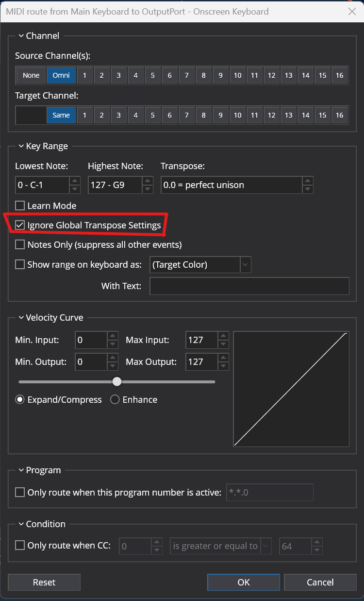Click the Transpose up arrow
This screenshot has height=601, width=364.
(x=307, y=181)
